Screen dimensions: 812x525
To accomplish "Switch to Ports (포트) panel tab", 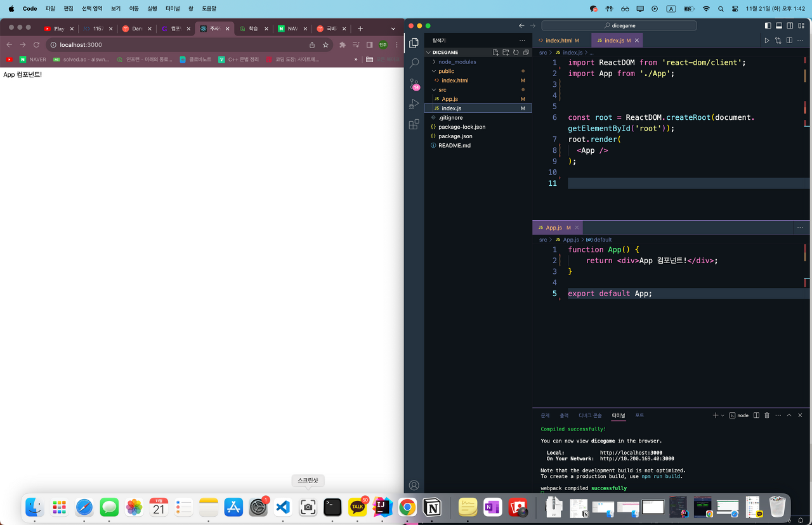I will pos(639,415).
